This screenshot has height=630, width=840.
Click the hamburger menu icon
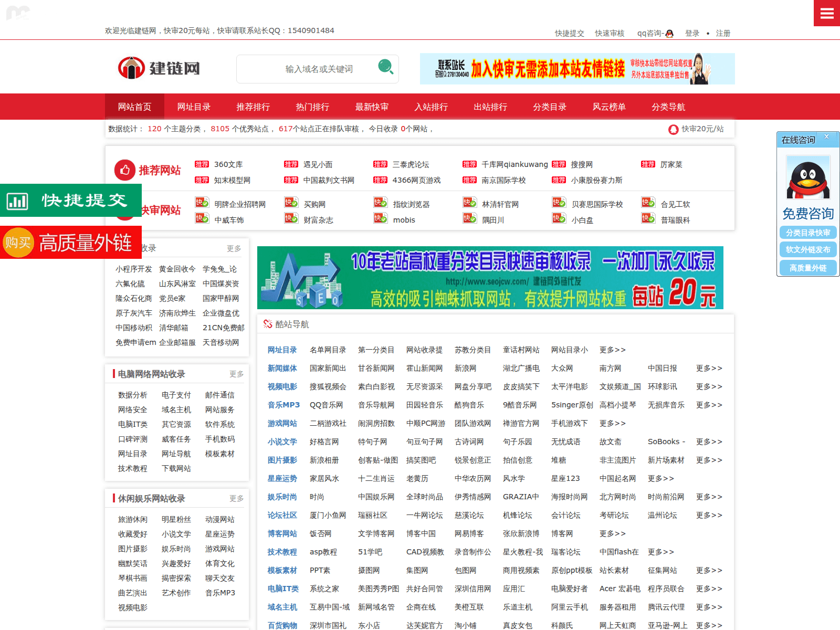[826, 13]
